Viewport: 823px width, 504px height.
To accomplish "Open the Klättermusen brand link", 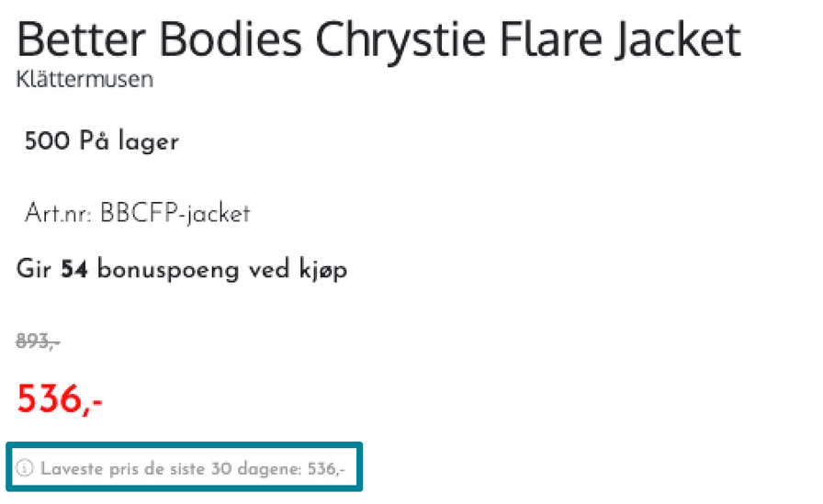I will pos(85,80).
